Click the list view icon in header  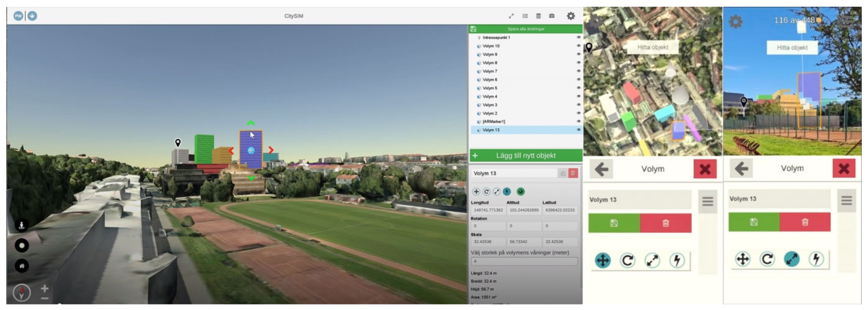[x=525, y=16]
